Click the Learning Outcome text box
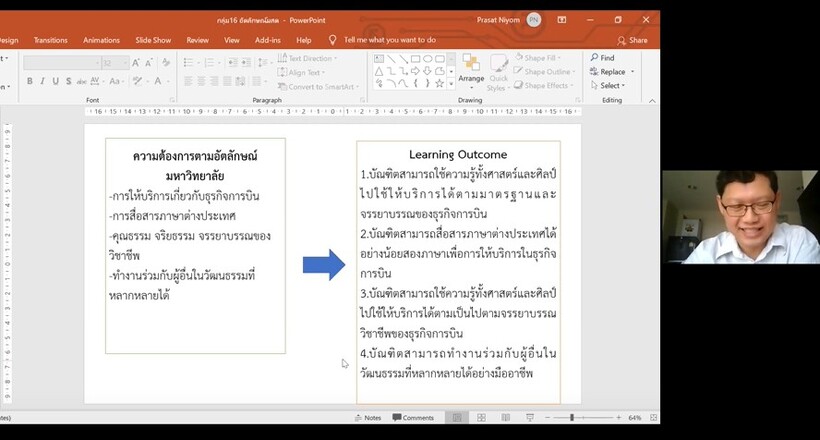Viewport: 820px width, 440px height. click(x=458, y=272)
